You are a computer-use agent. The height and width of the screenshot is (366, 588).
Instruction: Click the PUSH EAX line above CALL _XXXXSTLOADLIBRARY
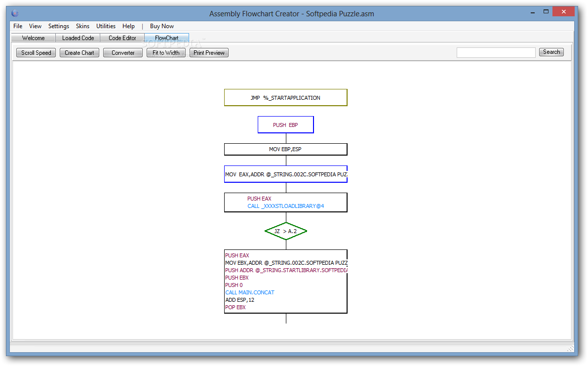point(259,199)
